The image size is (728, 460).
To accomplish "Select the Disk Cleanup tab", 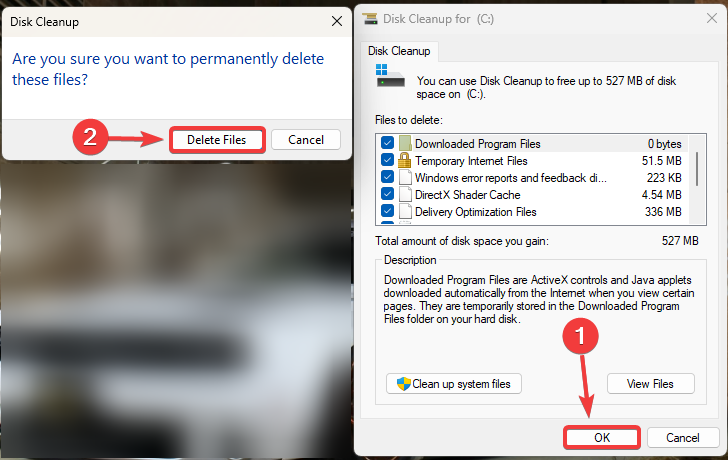I will tap(399, 51).
